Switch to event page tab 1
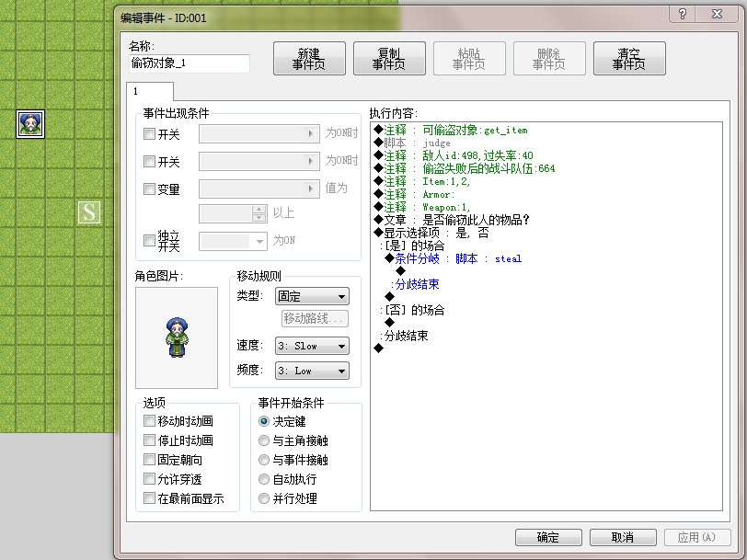The image size is (747, 560). click(150, 91)
